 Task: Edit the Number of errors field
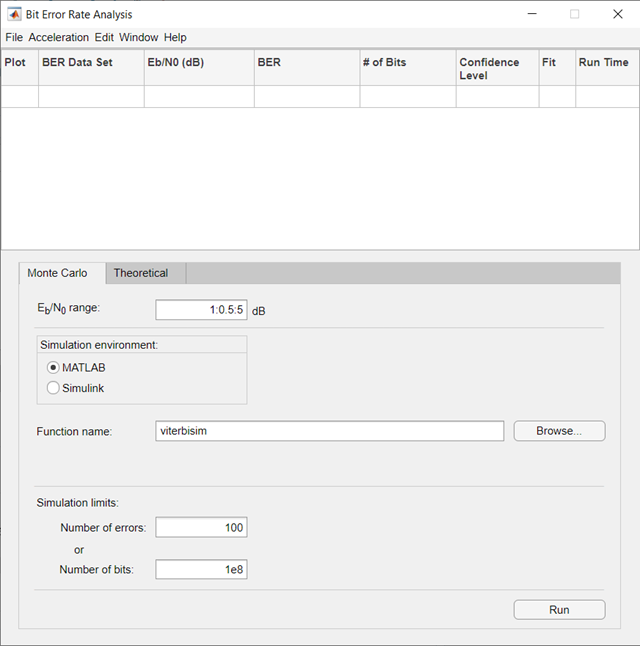pos(201,527)
